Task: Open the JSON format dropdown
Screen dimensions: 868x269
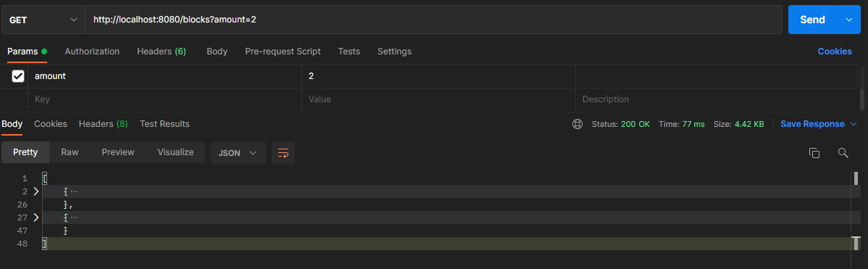Action: (x=238, y=153)
